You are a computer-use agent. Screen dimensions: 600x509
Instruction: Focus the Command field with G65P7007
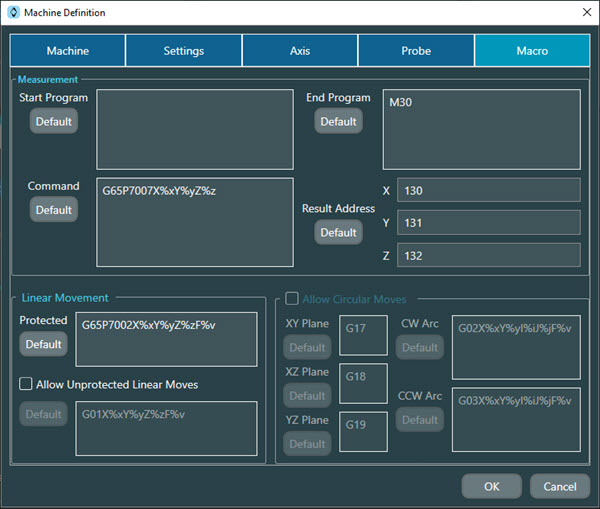pos(195,222)
